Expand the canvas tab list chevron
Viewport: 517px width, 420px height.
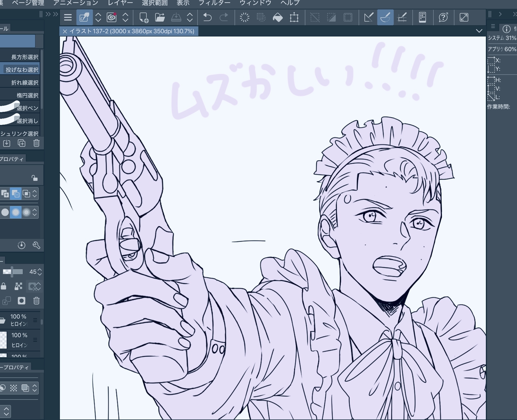click(479, 31)
